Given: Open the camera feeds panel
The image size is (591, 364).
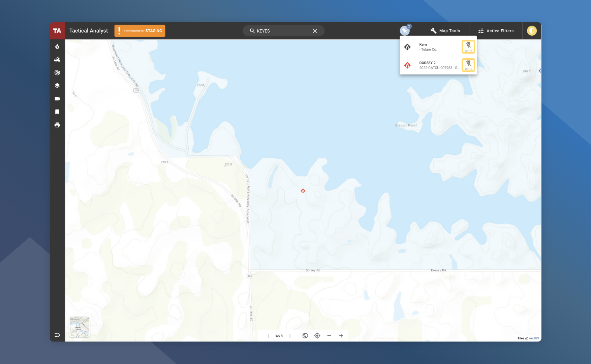Looking at the screenshot, I should (x=57, y=99).
